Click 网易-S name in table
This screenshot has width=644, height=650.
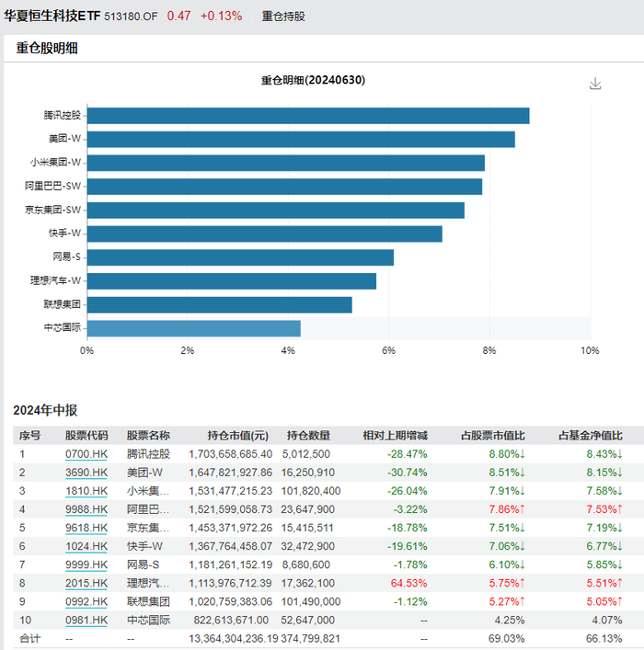[143, 564]
